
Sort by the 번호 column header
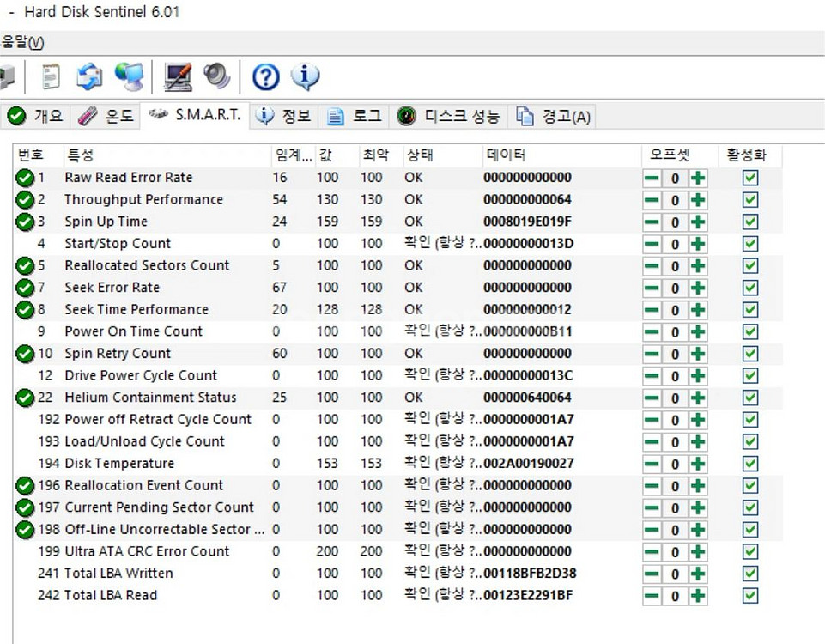pyautogui.click(x=38, y=155)
